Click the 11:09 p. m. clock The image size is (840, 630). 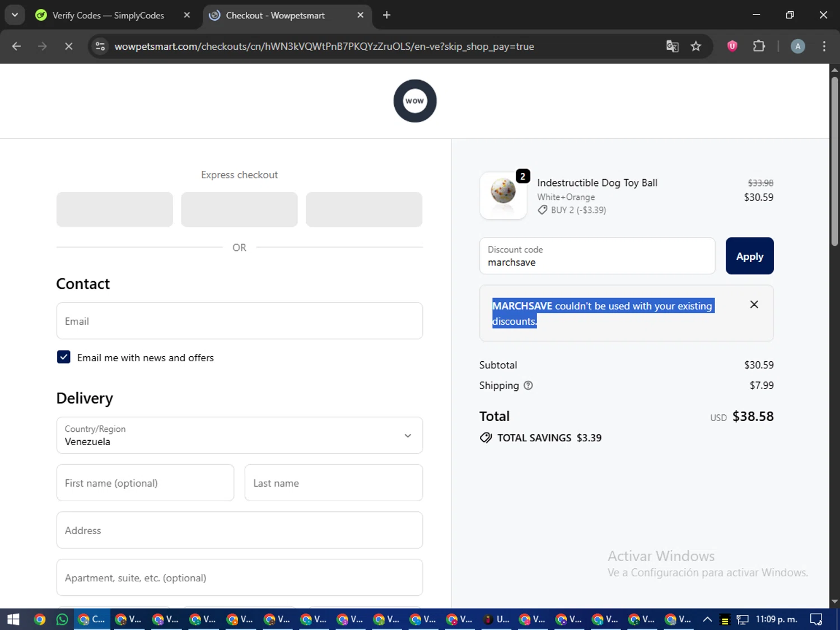click(x=776, y=619)
